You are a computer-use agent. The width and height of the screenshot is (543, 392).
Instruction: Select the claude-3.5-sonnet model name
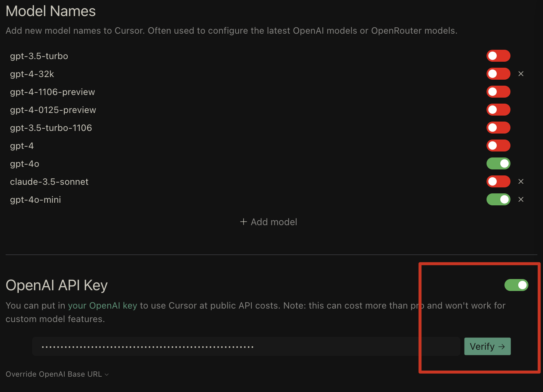(49, 182)
